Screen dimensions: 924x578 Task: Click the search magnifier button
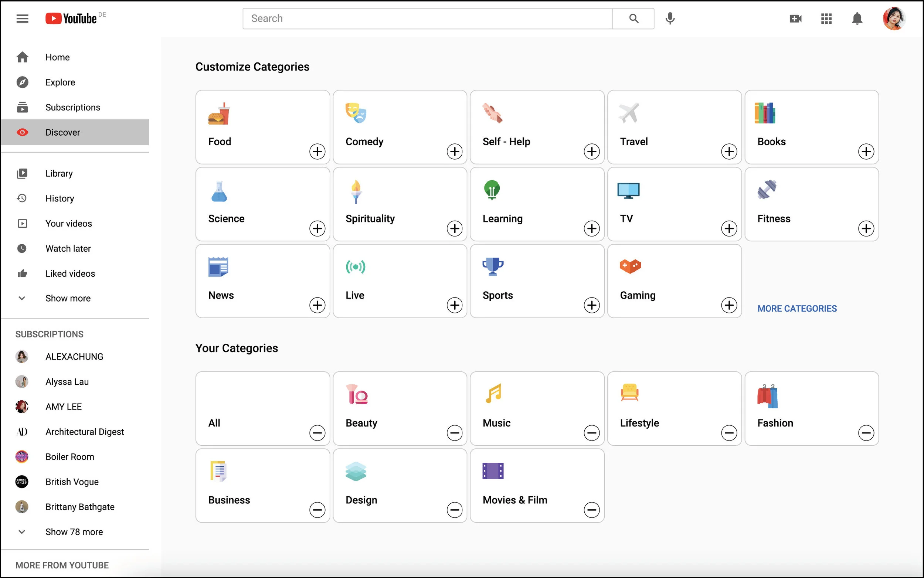(633, 18)
